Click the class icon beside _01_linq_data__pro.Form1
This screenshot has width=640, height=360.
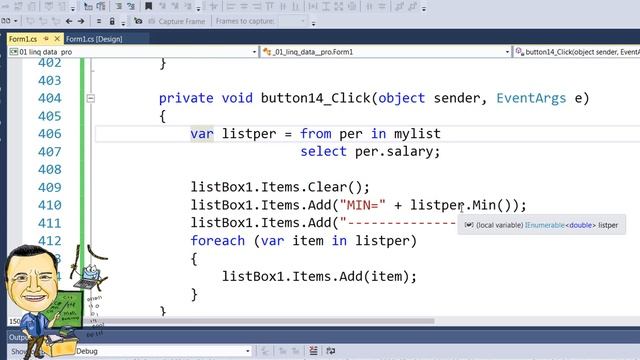267,52
